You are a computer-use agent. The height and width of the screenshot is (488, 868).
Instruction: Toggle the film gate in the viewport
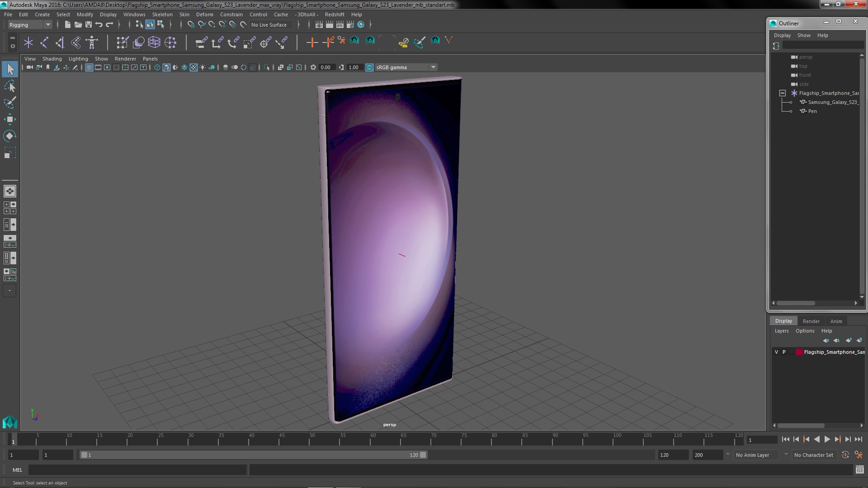(98, 67)
